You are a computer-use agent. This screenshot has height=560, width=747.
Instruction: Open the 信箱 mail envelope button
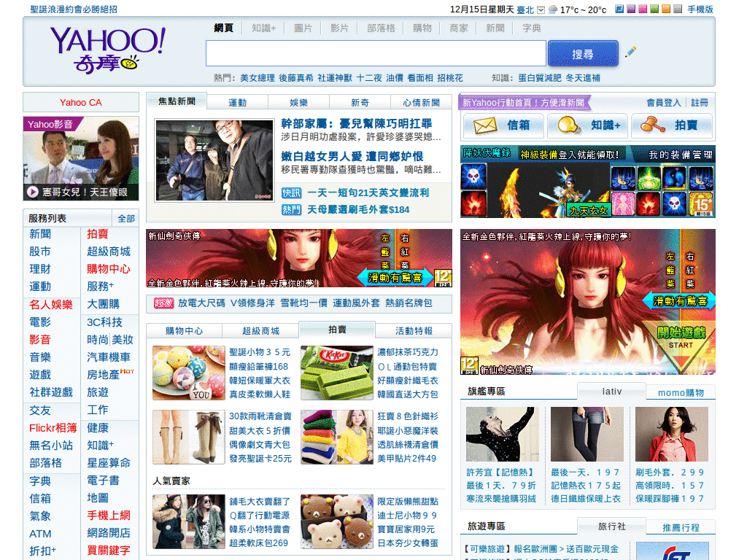tap(503, 125)
